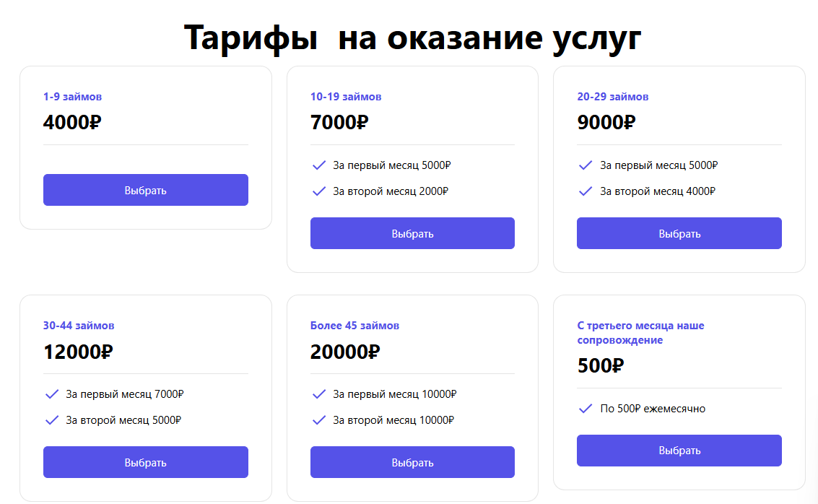The height and width of the screenshot is (504, 818).
Task: Click the Более 45 займов heading
Action: point(354,326)
